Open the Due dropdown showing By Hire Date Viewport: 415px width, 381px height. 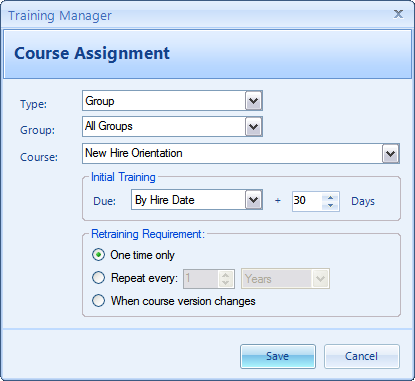(x=254, y=200)
